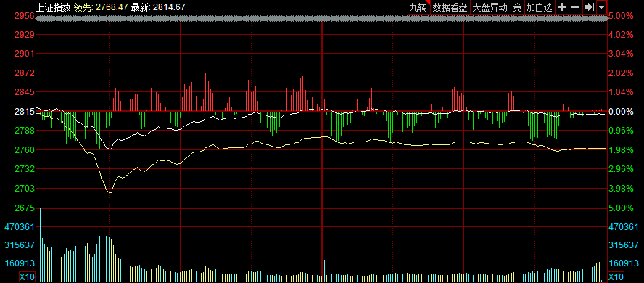Click the lowest dip of yellow line

110,192
